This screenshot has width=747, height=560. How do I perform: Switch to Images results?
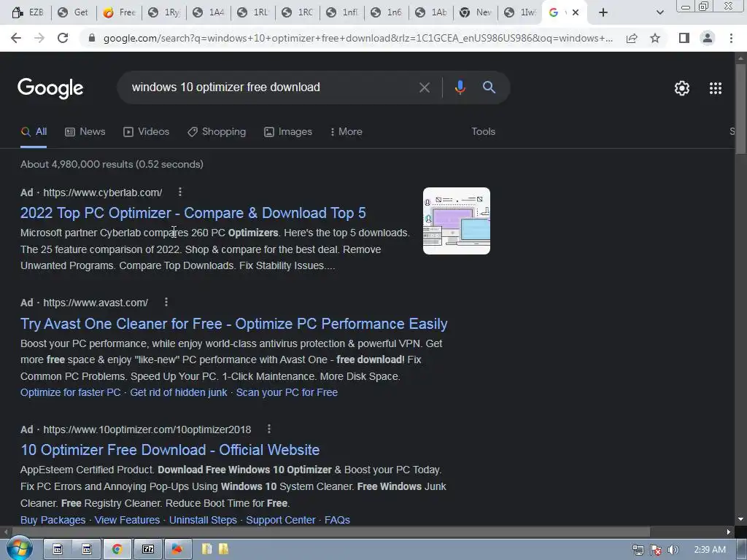pos(287,131)
